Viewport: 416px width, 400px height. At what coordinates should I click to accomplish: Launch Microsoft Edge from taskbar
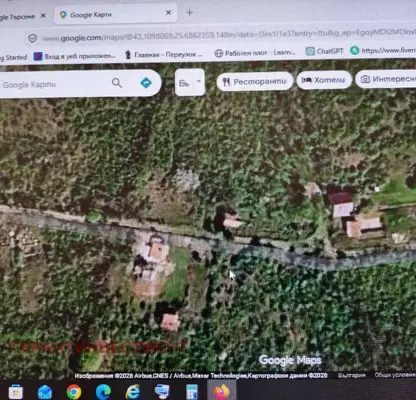[103, 392]
